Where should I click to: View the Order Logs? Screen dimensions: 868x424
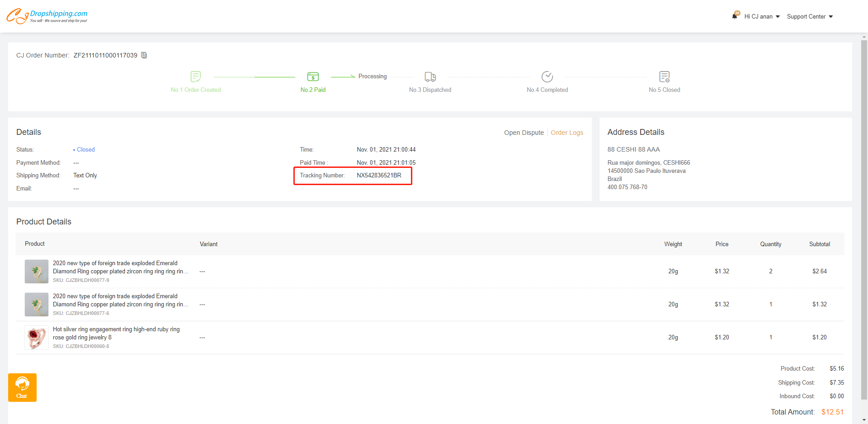click(566, 133)
